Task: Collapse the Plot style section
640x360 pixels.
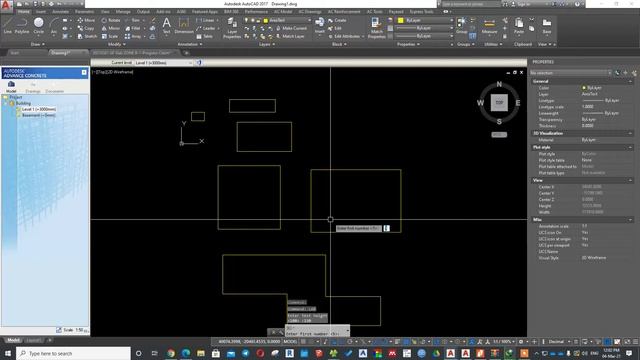Action: (630, 147)
